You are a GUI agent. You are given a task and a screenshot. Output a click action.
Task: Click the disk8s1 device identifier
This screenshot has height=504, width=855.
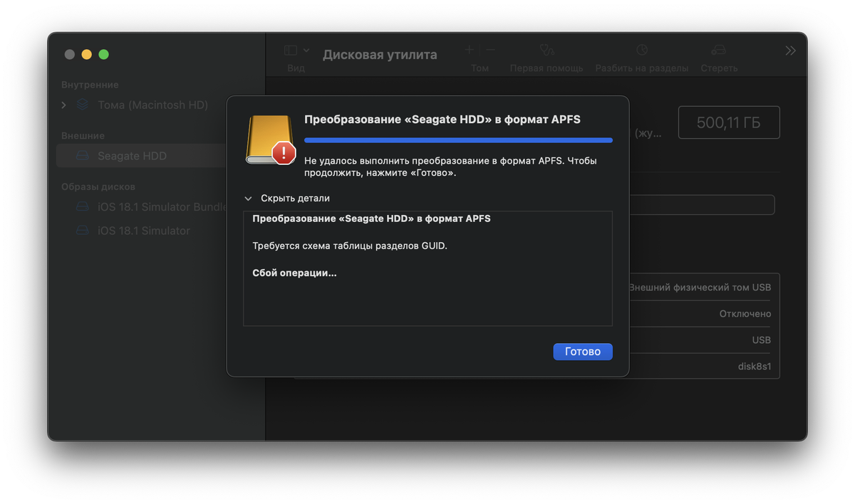coord(755,367)
